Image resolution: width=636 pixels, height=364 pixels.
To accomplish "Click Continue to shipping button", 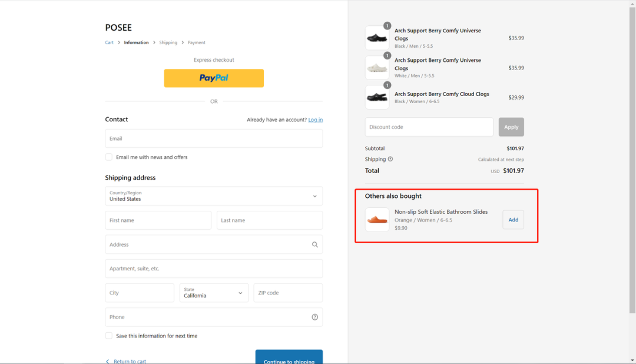I will tap(289, 357).
